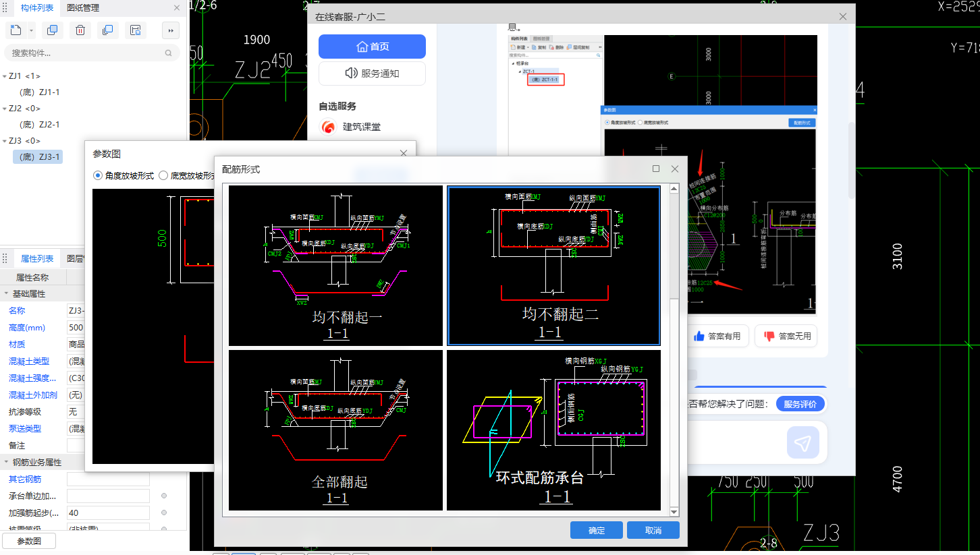Open 首页 in the customer service window
This screenshot has width=980, height=555.
pos(372,47)
